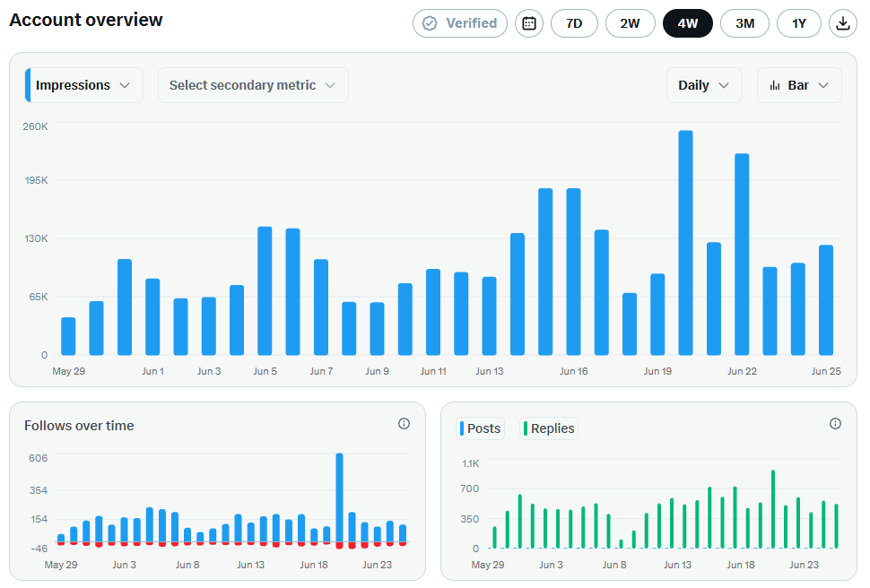Click the 195K axis label
The width and height of the screenshot is (870, 588).
pyautogui.click(x=36, y=180)
